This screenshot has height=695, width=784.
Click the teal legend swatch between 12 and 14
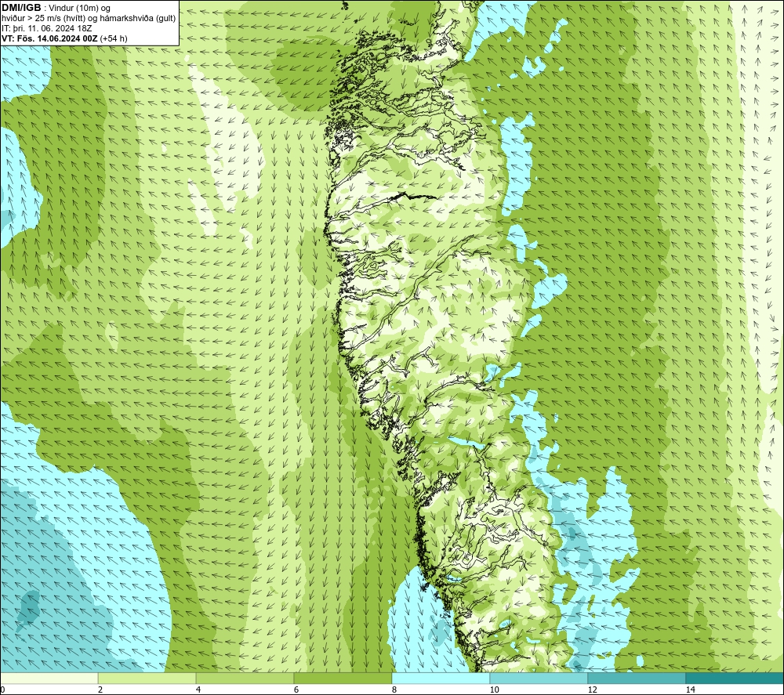click(x=637, y=678)
